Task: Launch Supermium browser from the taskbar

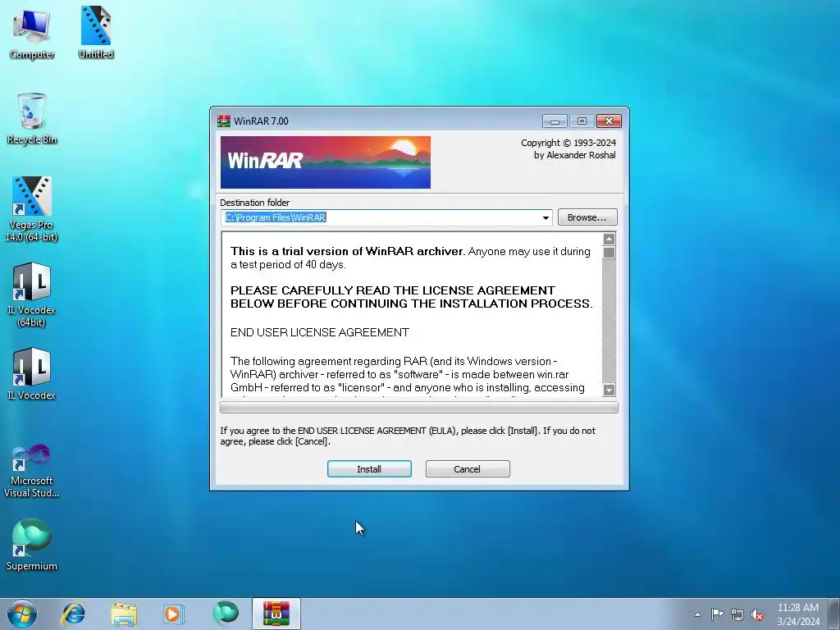Action: (x=226, y=614)
